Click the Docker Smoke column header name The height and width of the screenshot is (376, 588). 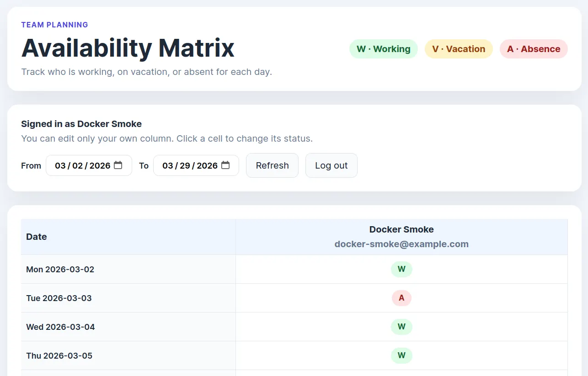coord(401,229)
